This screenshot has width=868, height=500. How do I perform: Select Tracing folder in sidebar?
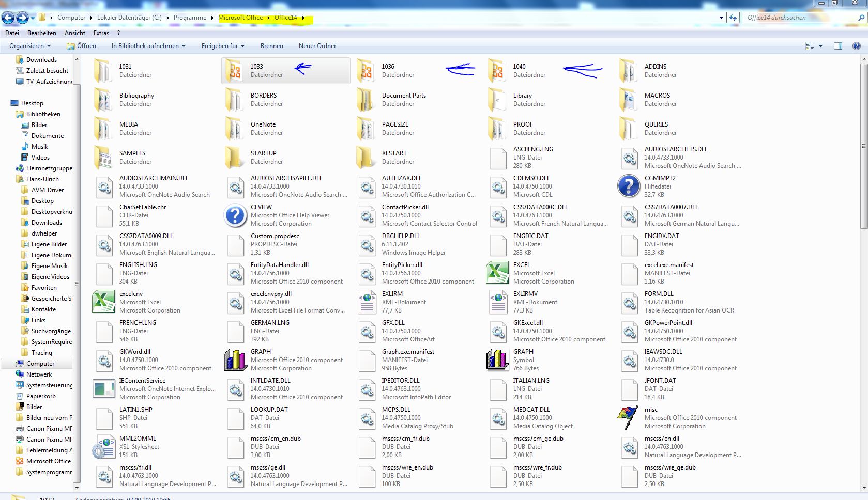[41, 353]
